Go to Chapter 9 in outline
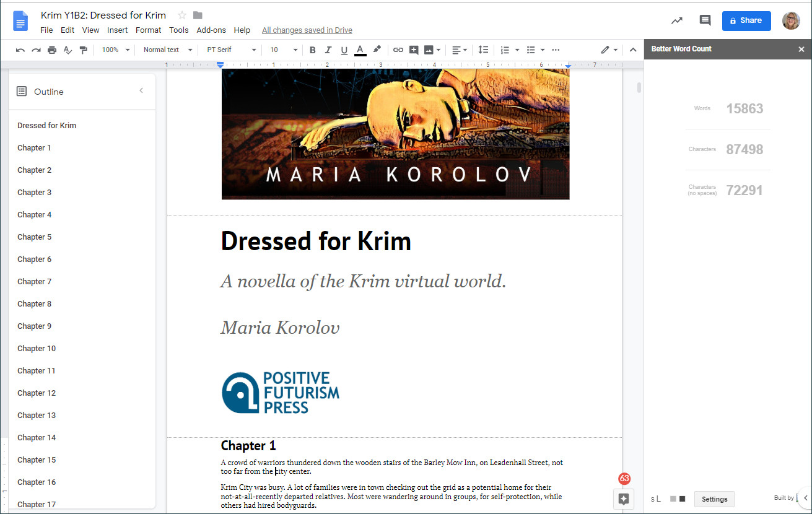The width and height of the screenshot is (812, 514). [x=34, y=326]
